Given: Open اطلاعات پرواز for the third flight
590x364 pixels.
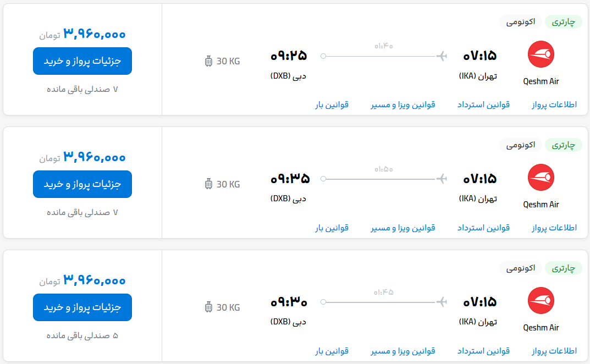Looking at the screenshot, I should coord(554,351).
